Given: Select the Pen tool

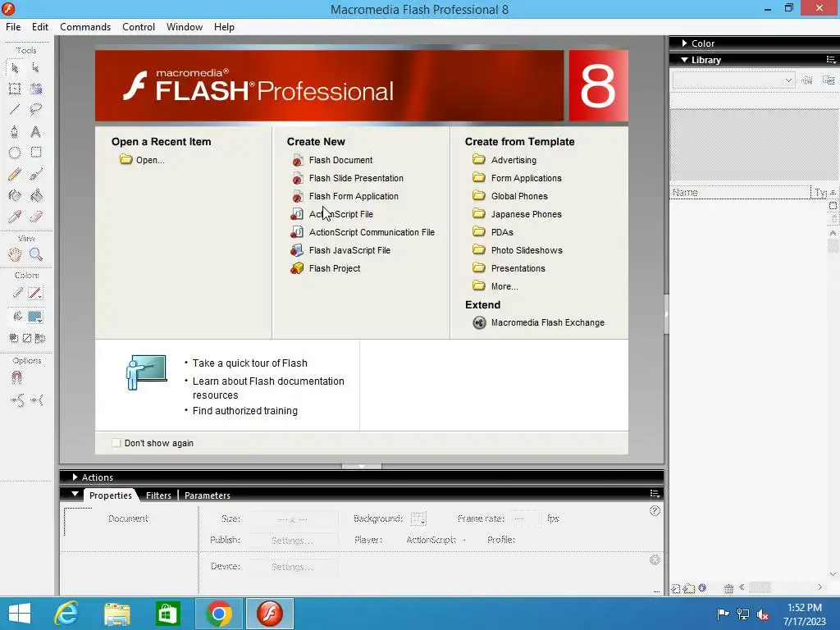Looking at the screenshot, I should click(x=15, y=132).
